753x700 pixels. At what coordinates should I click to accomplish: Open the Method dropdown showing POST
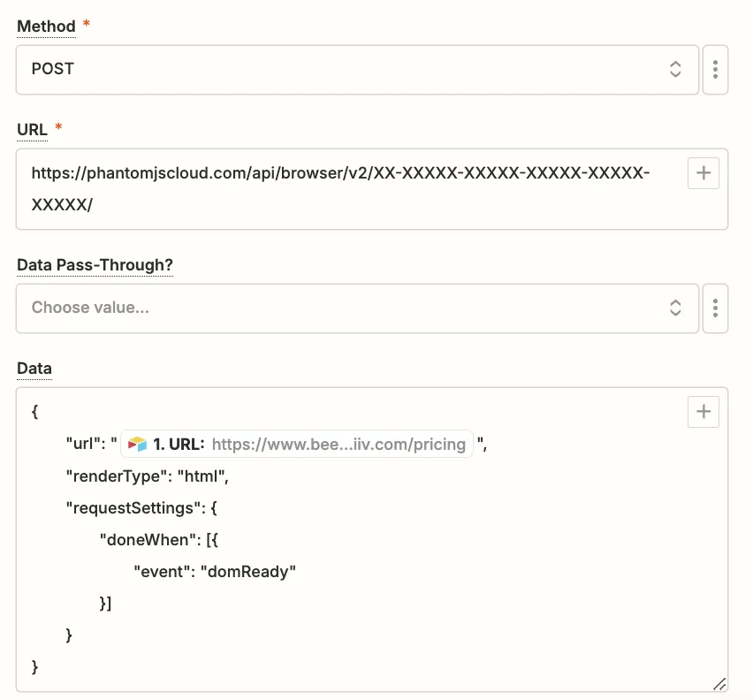357,70
